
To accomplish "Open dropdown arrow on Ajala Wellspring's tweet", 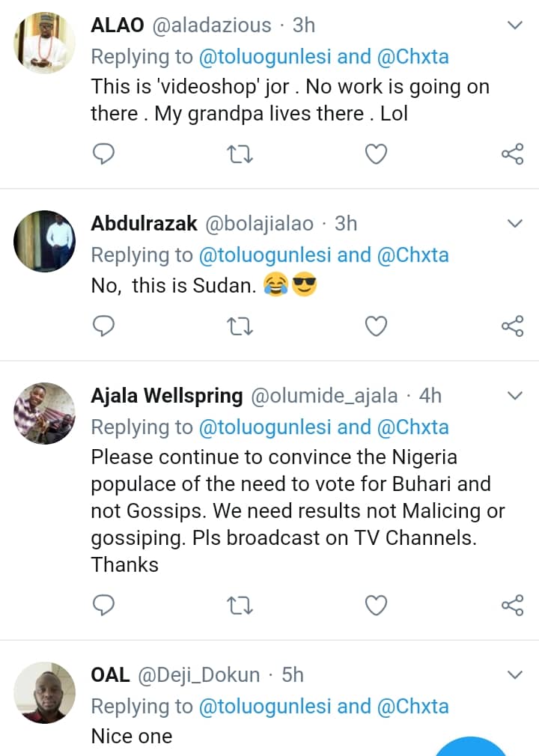I will tap(515, 395).
